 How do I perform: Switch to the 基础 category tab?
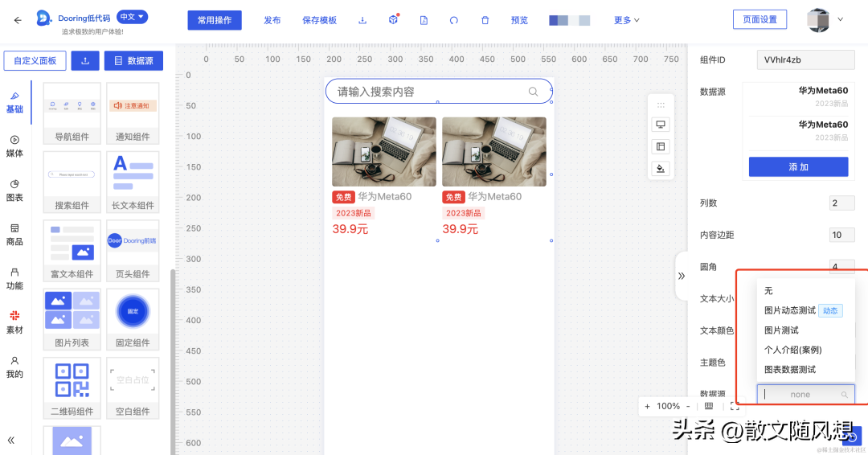(14, 103)
